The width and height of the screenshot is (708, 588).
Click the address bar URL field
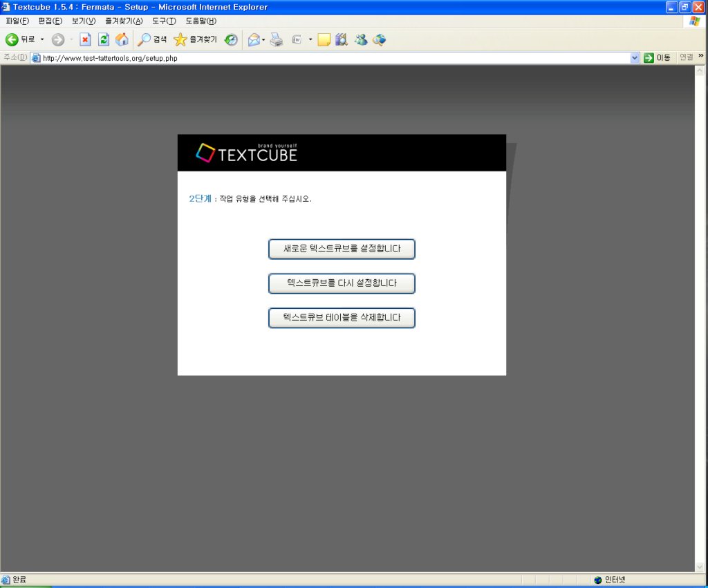(336, 58)
